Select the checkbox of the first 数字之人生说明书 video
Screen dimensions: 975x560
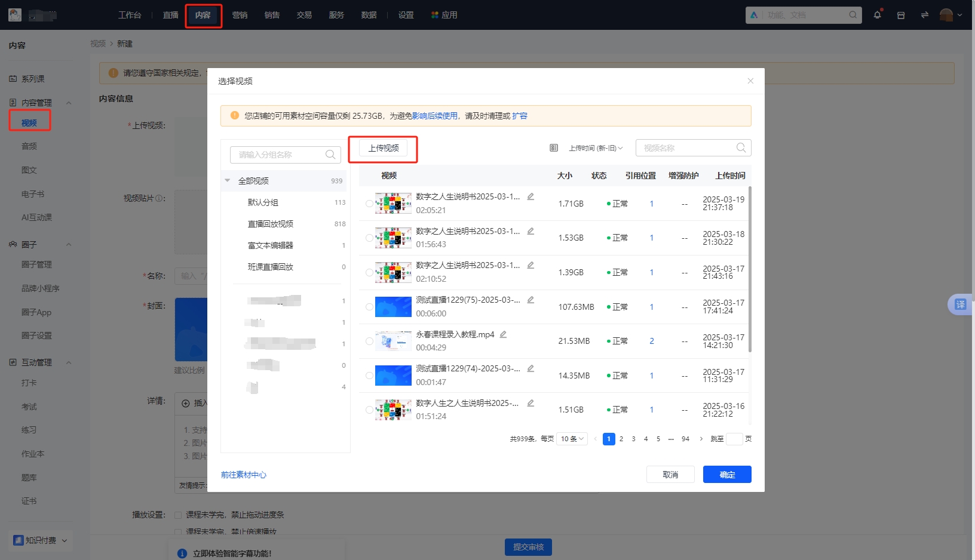369,203
